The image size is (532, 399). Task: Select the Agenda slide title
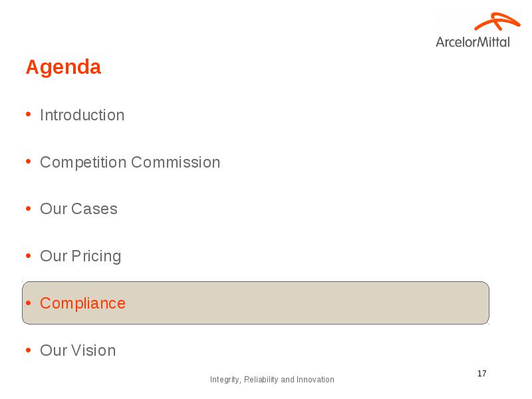click(63, 67)
